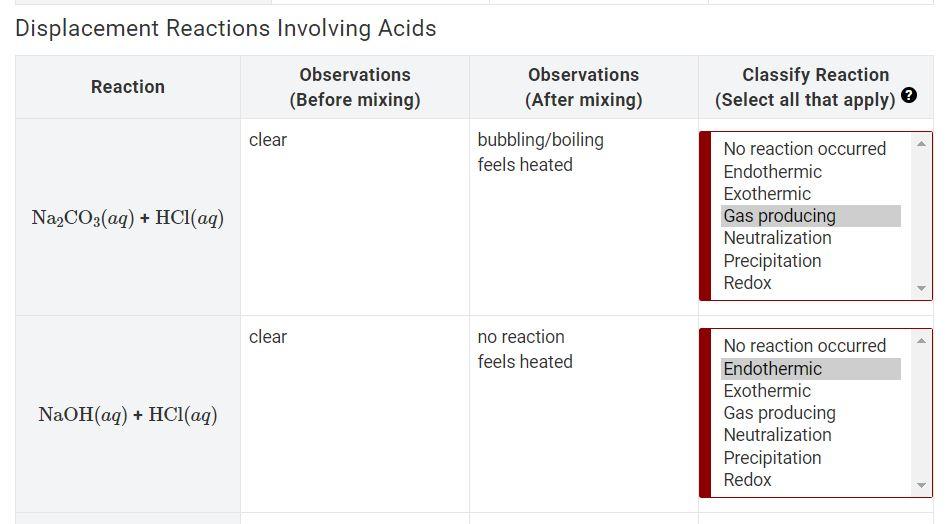Viewport: 952px width, 524px height.
Task: Select Exothermic for NaOH + HCl reaction
Action: 811,390
